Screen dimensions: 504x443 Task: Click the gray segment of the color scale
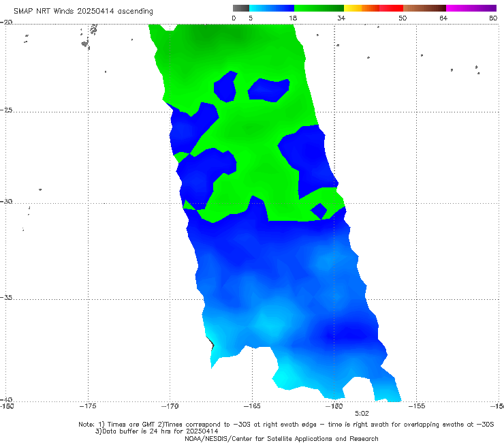(241, 8)
